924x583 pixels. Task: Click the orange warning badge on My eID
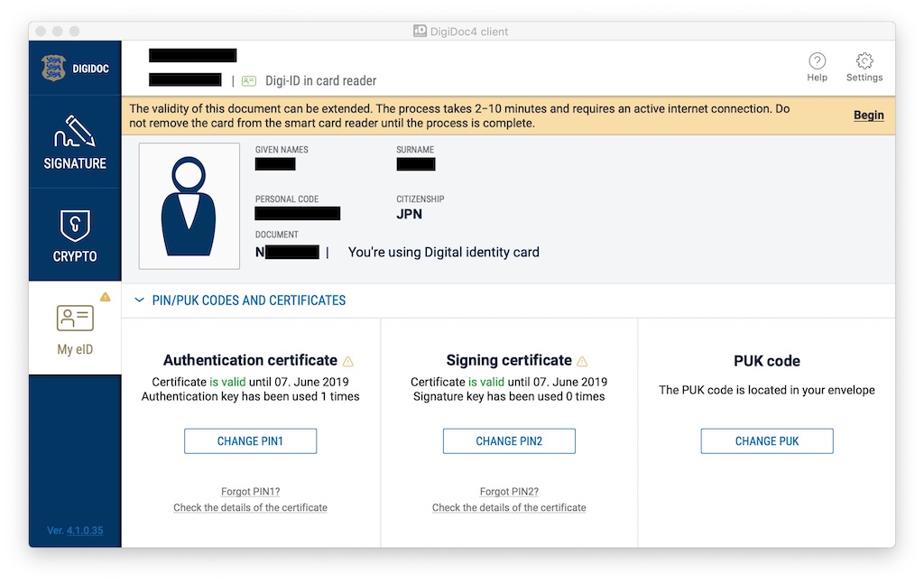coord(105,297)
